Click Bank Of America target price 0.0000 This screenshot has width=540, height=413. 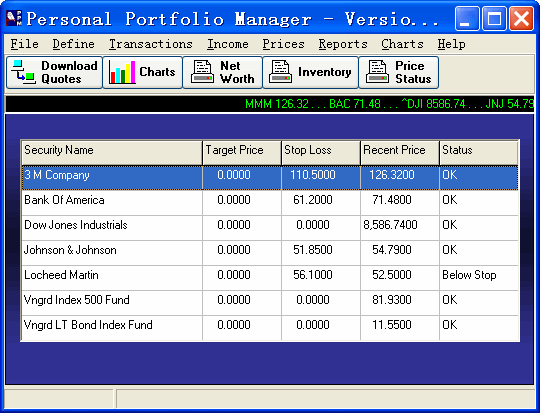(x=234, y=200)
